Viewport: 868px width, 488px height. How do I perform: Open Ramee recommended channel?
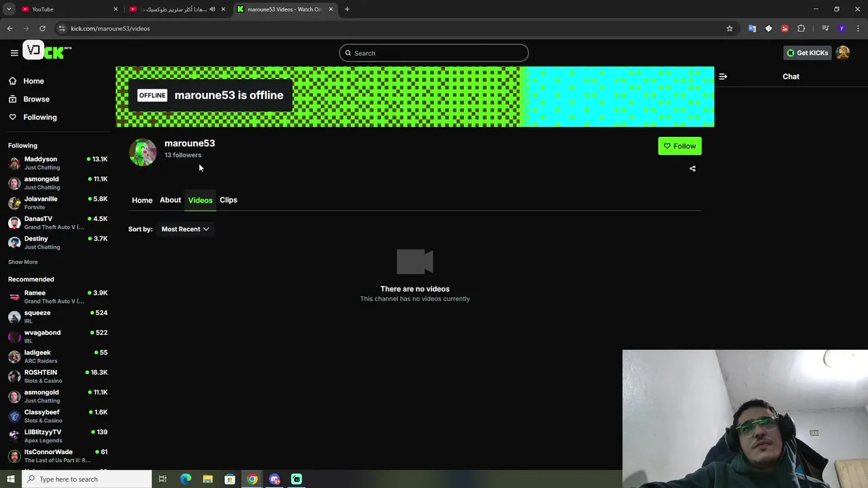58,297
